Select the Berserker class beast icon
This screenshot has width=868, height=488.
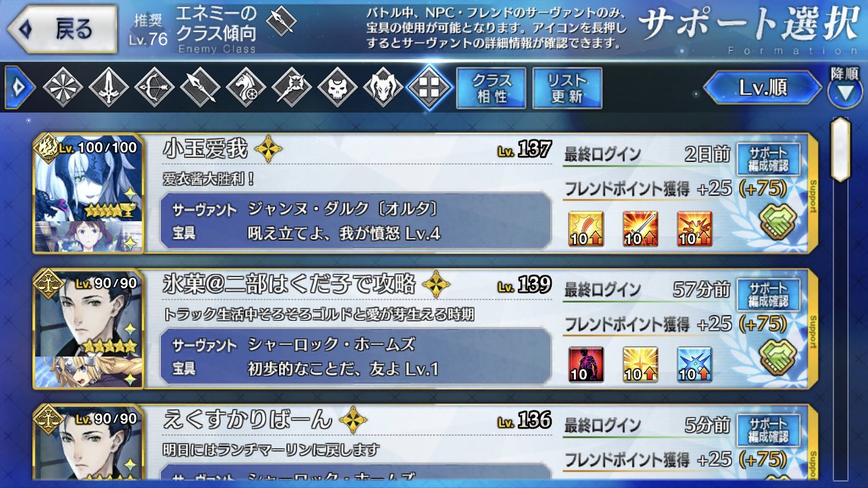tap(383, 87)
